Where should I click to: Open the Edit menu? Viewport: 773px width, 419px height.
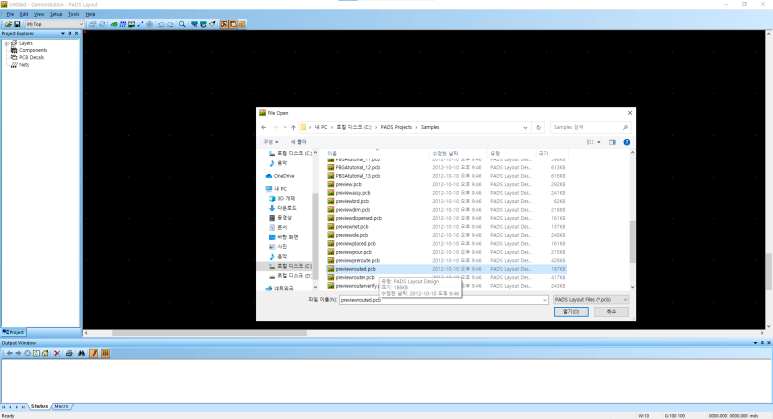[24, 14]
